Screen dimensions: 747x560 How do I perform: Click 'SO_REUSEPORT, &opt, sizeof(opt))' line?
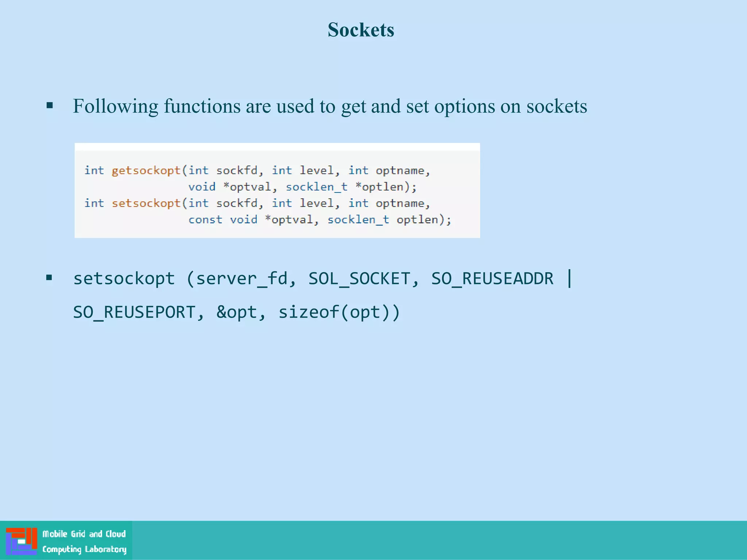pos(237,312)
